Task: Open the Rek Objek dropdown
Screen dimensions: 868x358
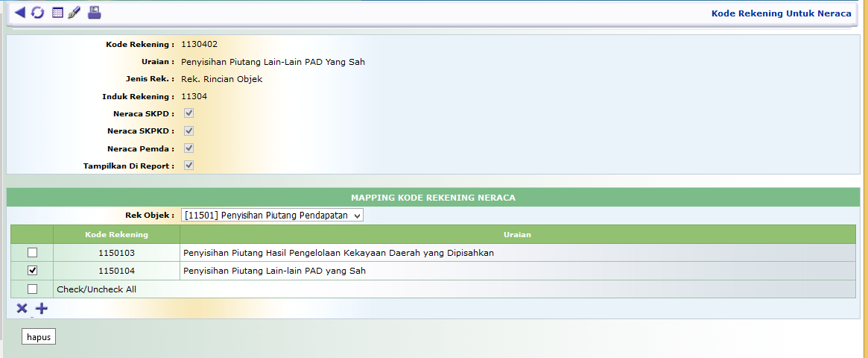Action: tap(272, 216)
